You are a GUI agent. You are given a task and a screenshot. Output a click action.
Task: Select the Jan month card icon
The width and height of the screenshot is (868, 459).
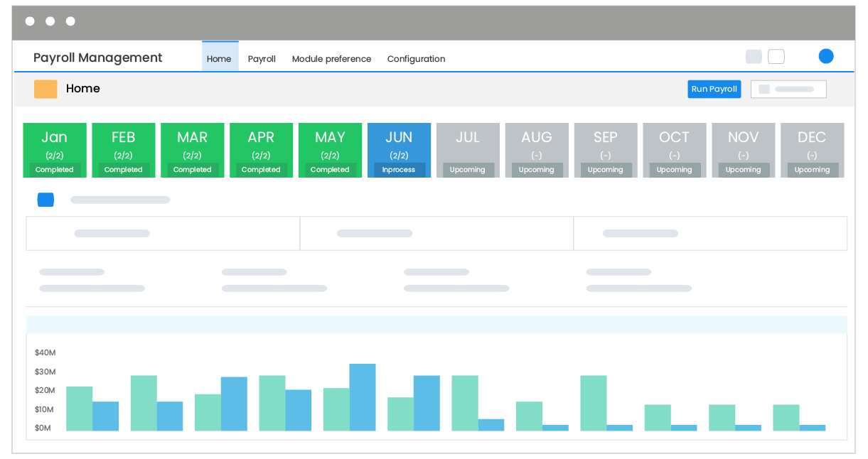tap(55, 150)
